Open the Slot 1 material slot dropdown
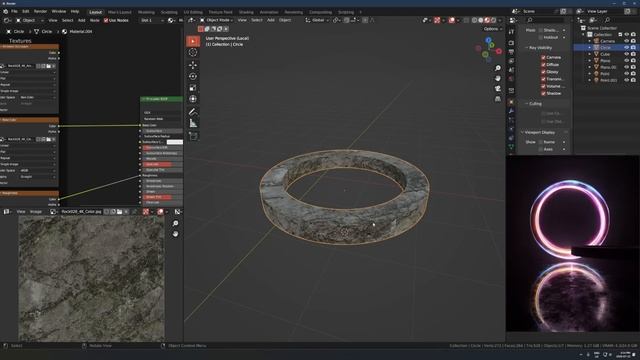The height and width of the screenshot is (360, 640). click(152, 20)
